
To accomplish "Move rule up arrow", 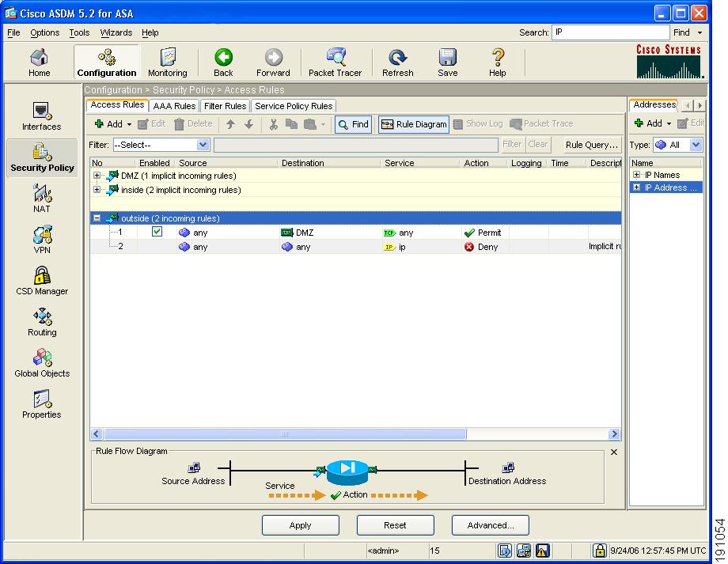I will point(231,124).
